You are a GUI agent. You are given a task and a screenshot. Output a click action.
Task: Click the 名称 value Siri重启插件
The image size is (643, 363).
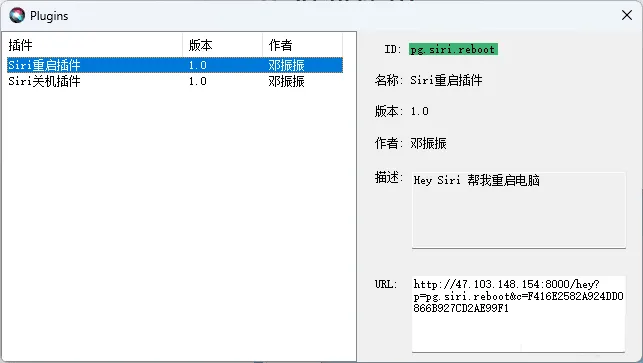[446, 80]
